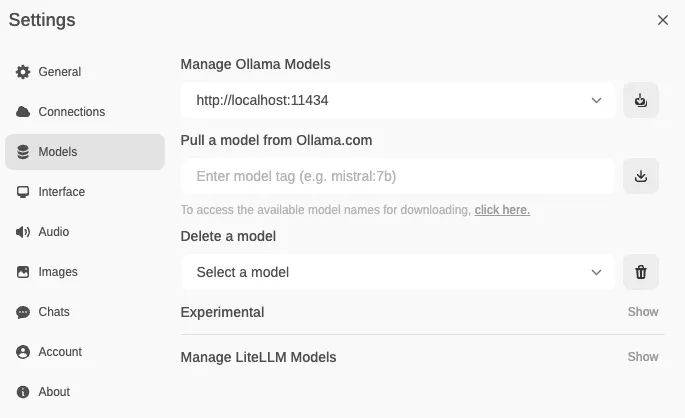The image size is (685, 418).
Task: Show the Manage LiteLLM Models section
Action: [643, 357]
